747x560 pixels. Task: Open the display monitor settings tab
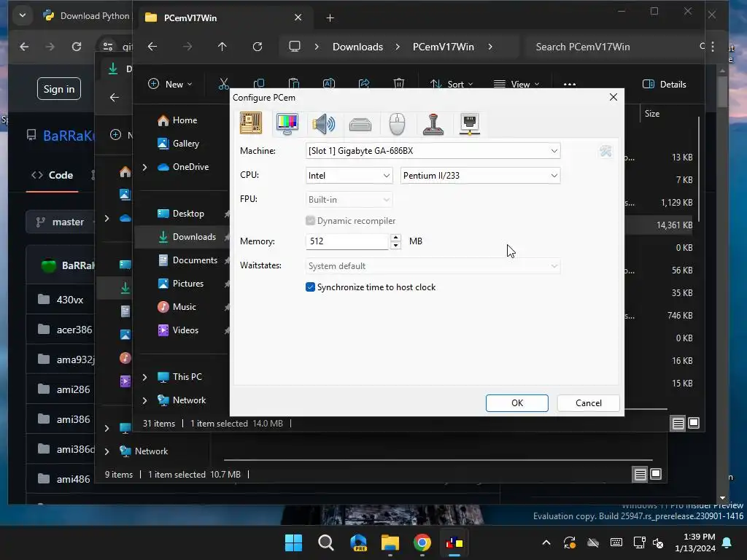pyautogui.click(x=287, y=124)
